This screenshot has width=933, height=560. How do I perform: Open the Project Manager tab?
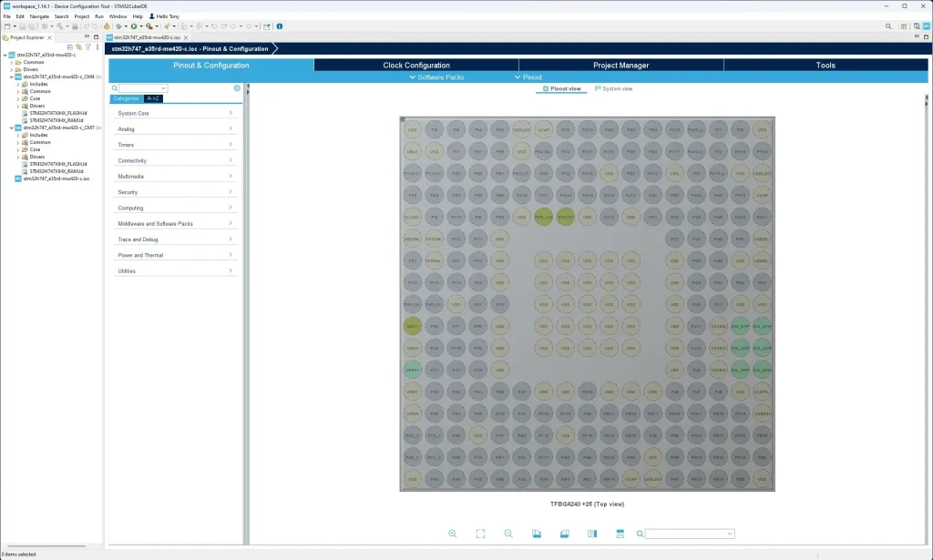620,66
